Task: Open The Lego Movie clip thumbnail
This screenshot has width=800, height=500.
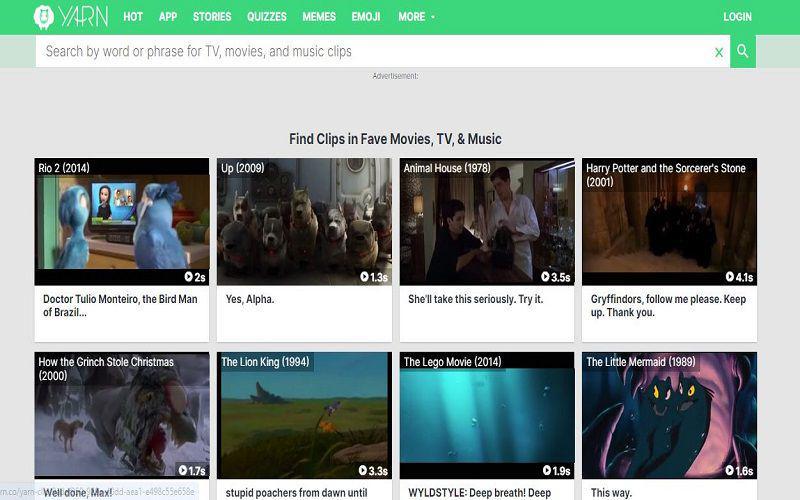Action: point(487,415)
